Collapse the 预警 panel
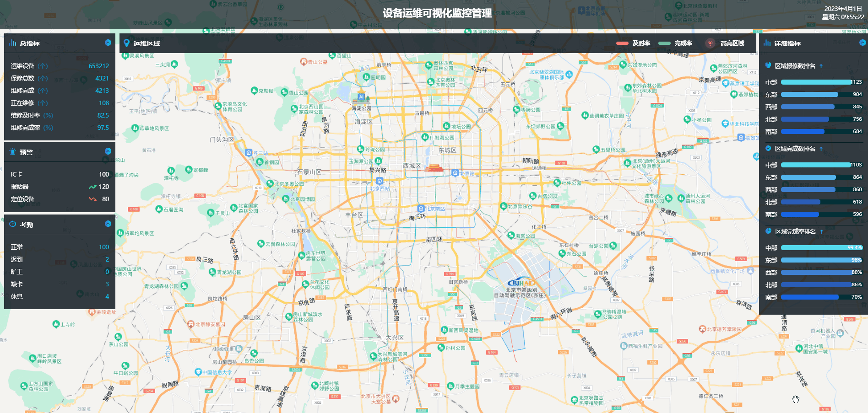 click(x=108, y=151)
